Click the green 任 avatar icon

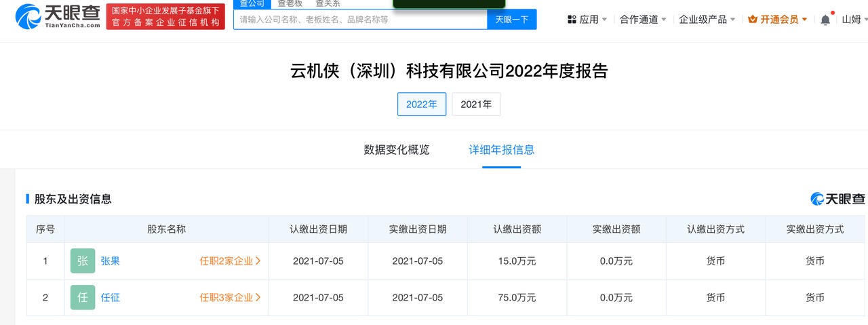coord(83,297)
